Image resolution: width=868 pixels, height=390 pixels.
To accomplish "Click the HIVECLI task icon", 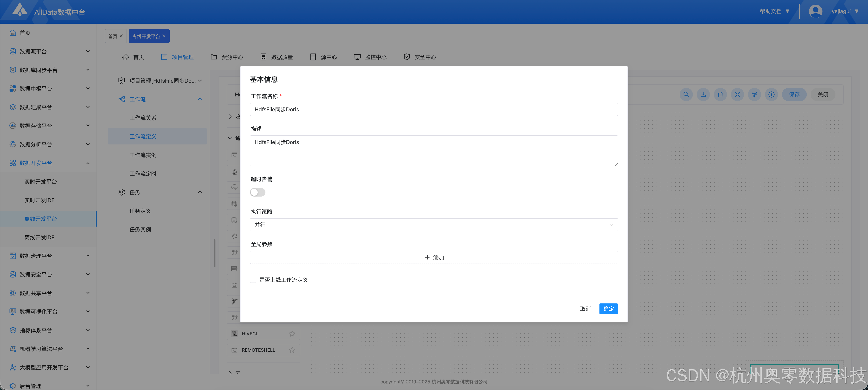I will 235,334.
